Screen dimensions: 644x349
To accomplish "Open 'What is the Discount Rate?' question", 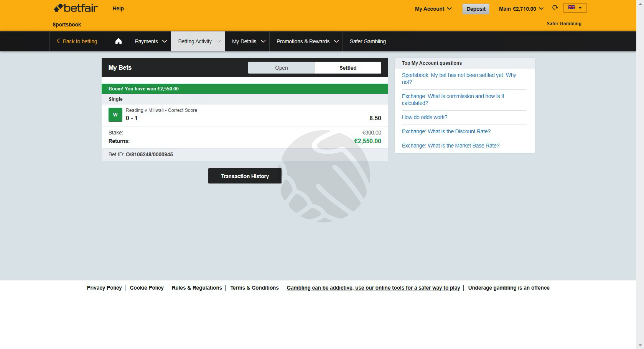I will [446, 131].
